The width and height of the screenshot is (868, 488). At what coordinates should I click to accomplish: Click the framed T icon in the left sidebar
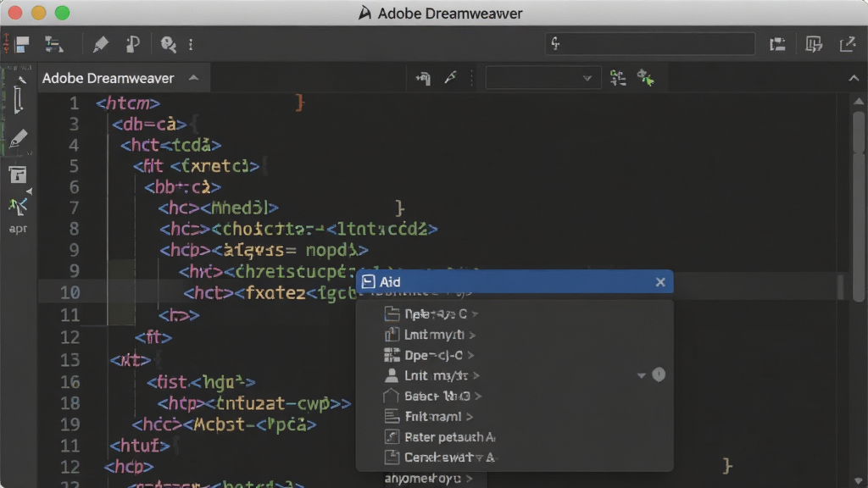(18, 175)
